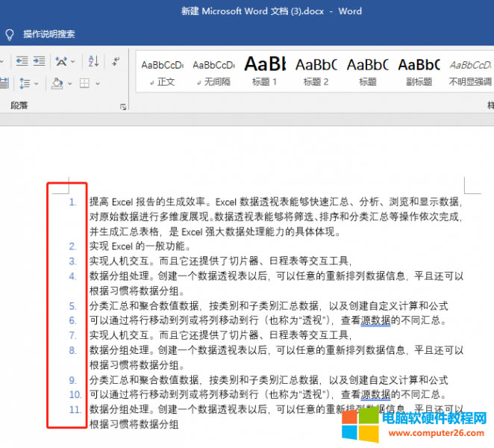Click the borders grid icon
Screen dimensions: 494x448
84,84
